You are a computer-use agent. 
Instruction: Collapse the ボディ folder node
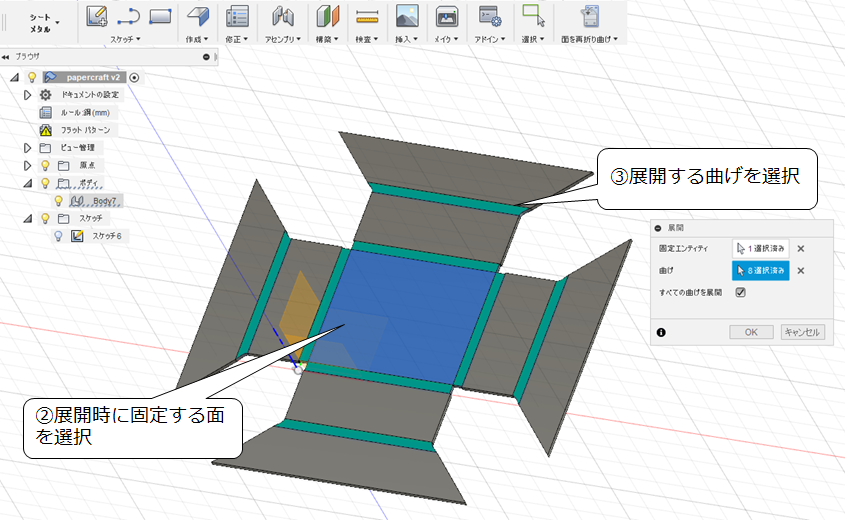pyautogui.click(x=27, y=183)
